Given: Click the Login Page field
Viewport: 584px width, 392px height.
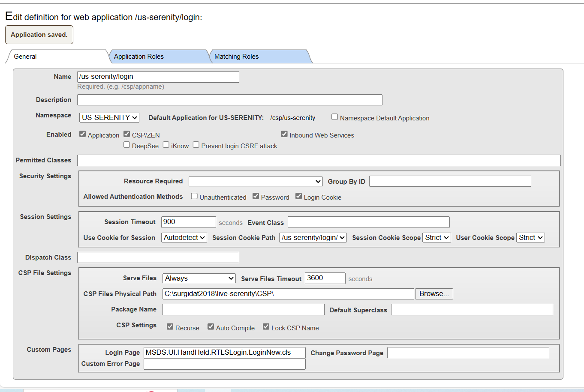Looking at the screenshot, I should pyautogui.click(x=225, y=353).
